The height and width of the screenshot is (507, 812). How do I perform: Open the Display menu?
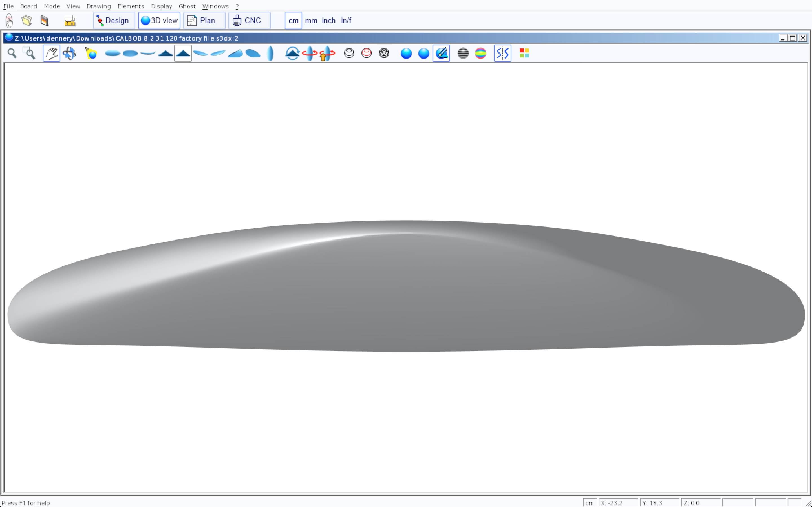pyautogui.click(x=161, y=6)
